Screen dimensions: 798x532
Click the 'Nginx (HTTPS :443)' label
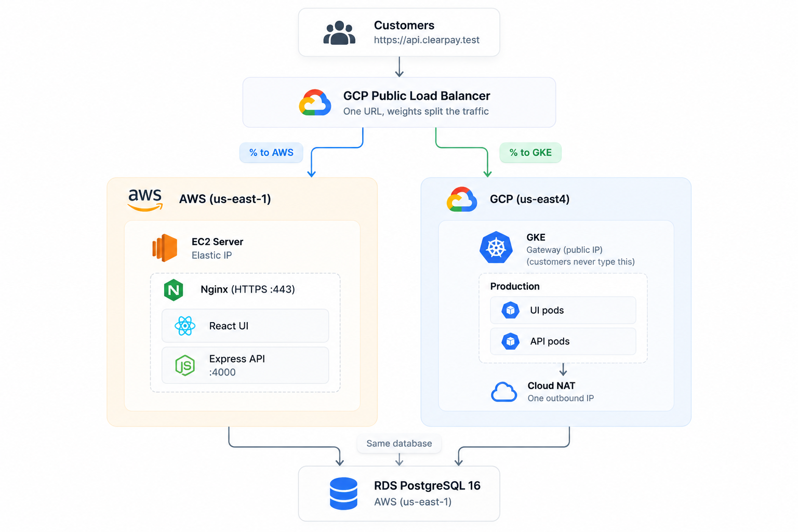248,289
